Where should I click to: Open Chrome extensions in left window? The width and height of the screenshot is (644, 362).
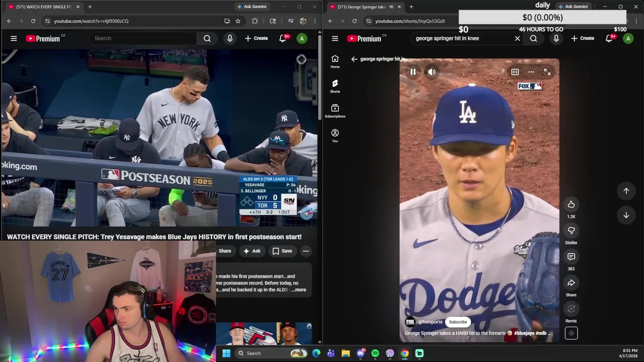point(255,21)
